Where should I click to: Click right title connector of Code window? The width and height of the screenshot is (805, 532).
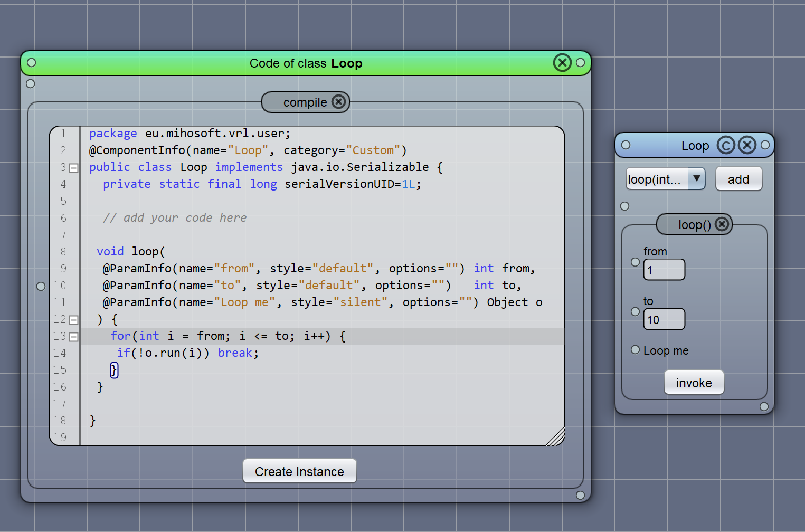[x=580, y=62]
